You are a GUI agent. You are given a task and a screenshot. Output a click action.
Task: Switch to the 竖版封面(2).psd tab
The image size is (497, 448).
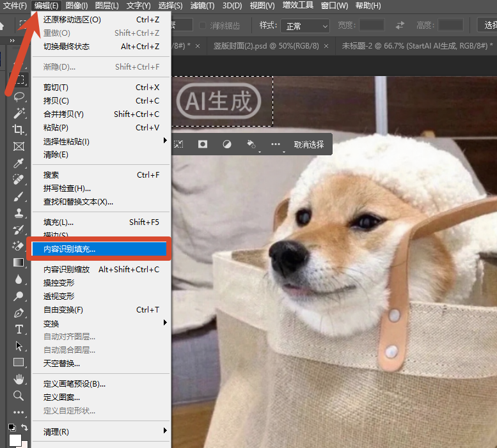[266, 46]
